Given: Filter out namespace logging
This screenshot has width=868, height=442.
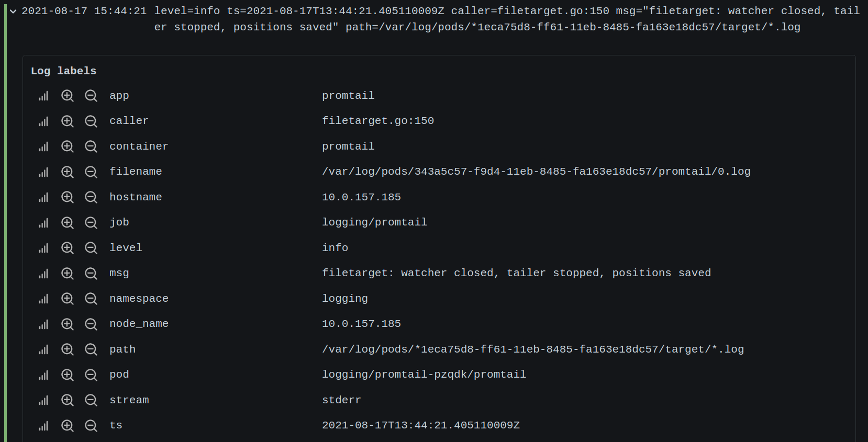Looking at the screenshot, I should [x=91, y=299].
